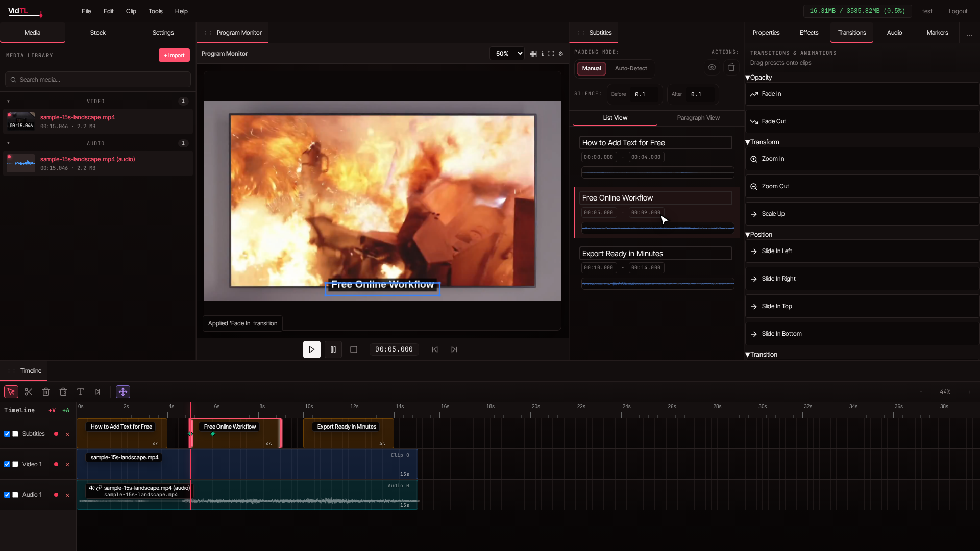Activate the scissors cut tool

(x=29, y=392)
